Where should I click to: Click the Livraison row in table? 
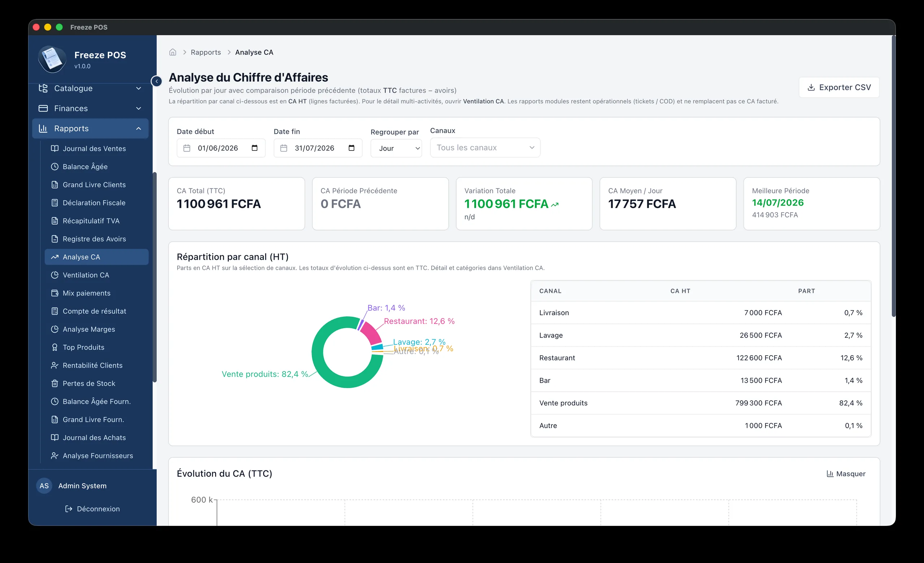pyautogui.click(x=701, y=313)
